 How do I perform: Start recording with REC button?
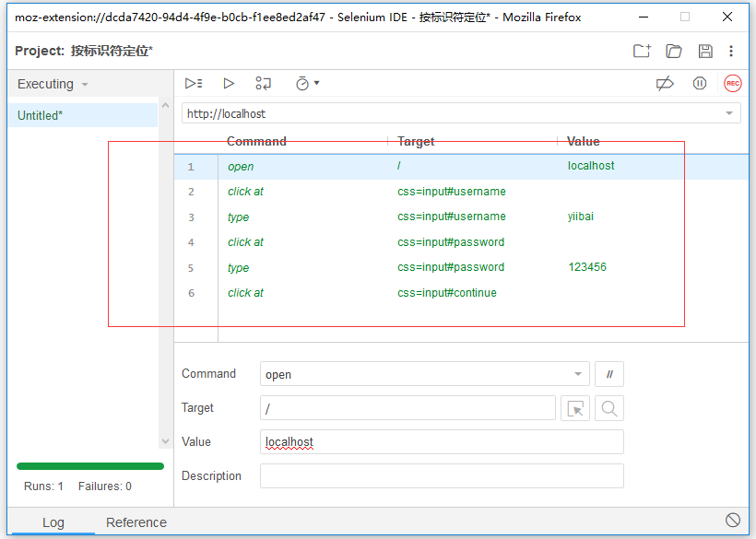click(x=732, y=83)
